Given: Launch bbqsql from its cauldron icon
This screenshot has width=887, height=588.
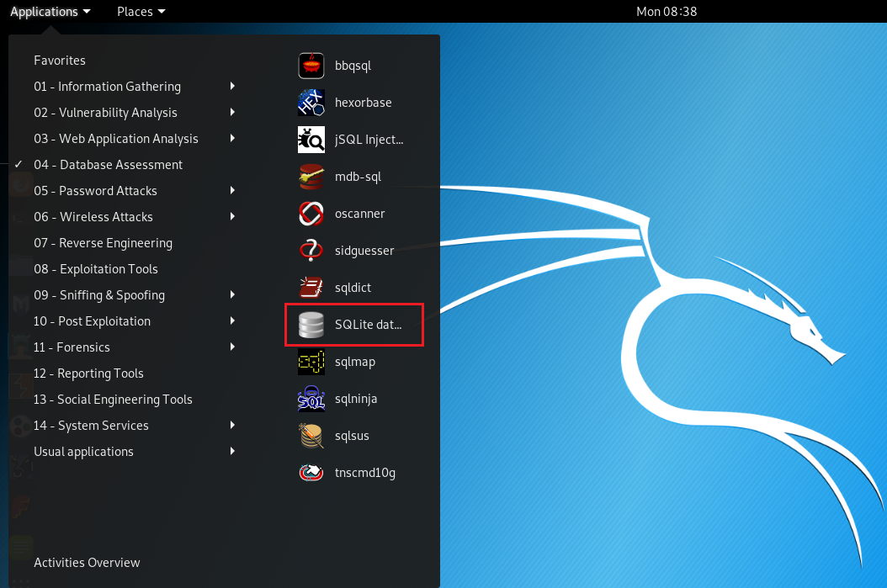Looking at the screenshot, I should point(311,66).
